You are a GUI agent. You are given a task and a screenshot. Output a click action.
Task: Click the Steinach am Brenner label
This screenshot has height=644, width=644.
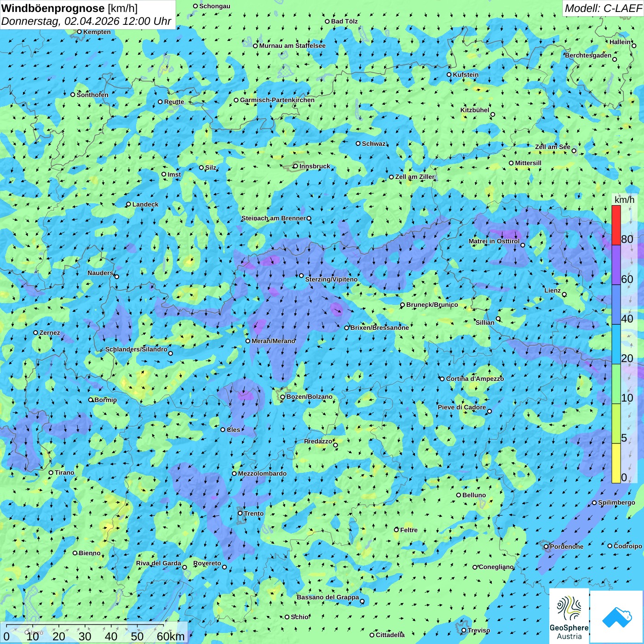273,218
